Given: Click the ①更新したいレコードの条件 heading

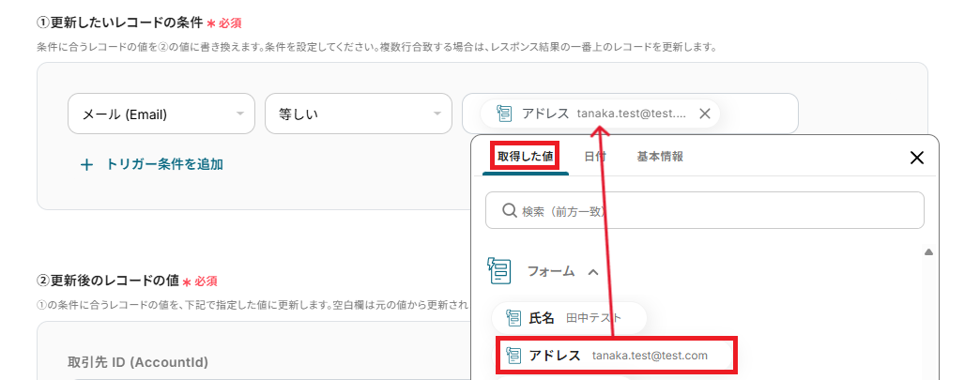Looking at the screenshot, I should (x=119, y=23).
